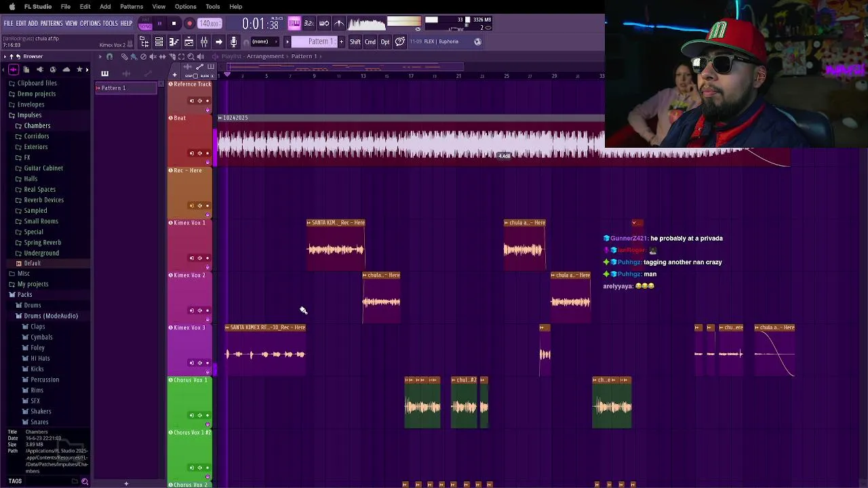Screen dimensions: 868x488
Task: Click the countdown before recording icon
Action: 309,23
